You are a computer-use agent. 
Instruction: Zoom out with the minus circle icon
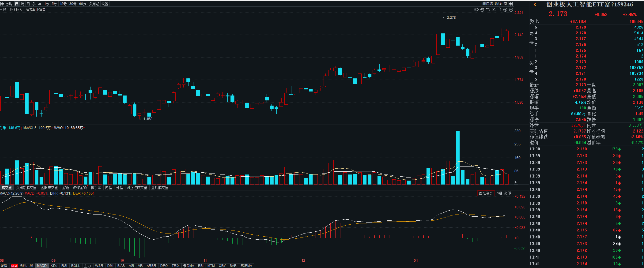coord(511,10)
